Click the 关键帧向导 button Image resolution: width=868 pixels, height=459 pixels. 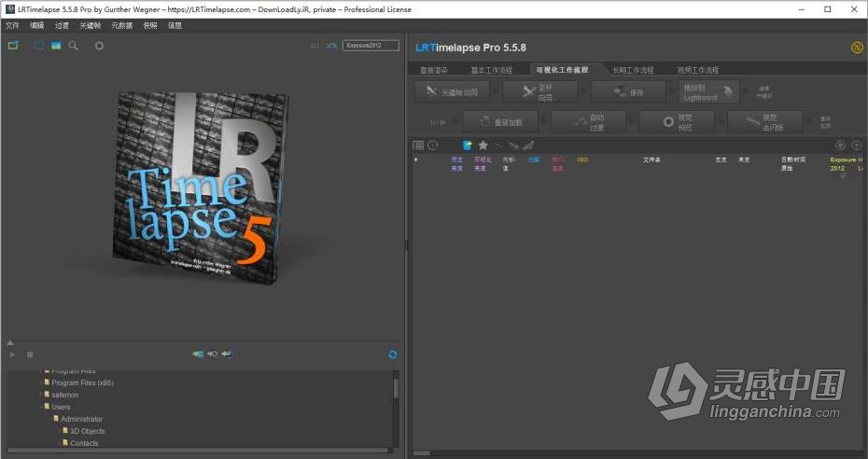pyautogui.click(x=453, y=91)
